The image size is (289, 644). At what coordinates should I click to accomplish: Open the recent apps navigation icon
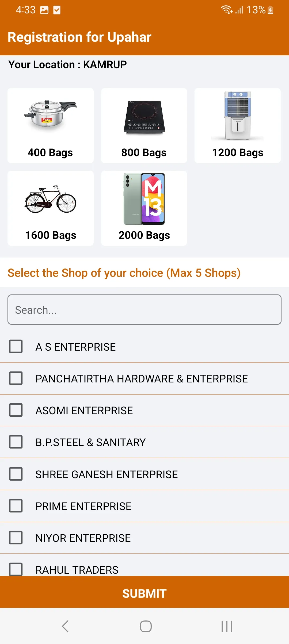pos(227,626)
